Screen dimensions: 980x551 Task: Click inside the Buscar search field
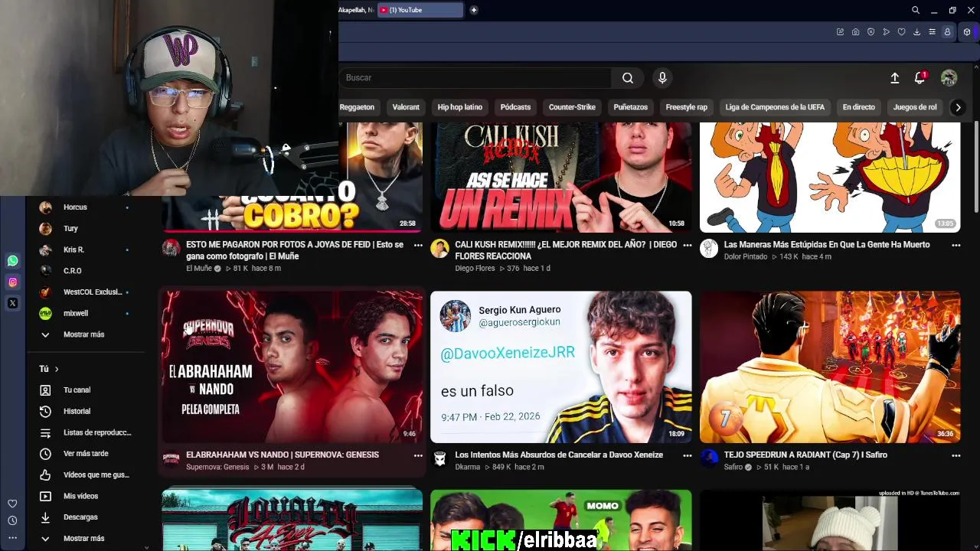(x=475, y=77)
